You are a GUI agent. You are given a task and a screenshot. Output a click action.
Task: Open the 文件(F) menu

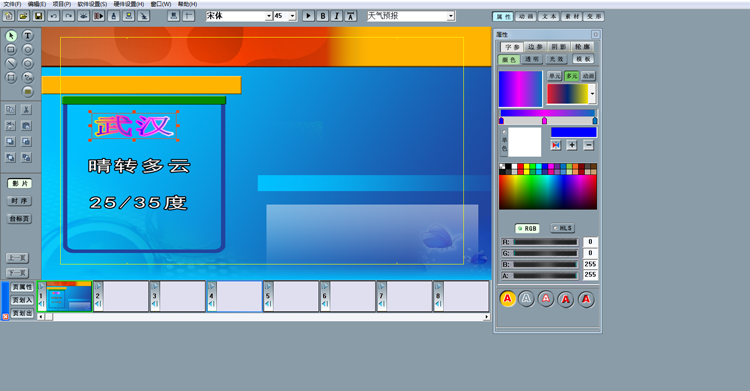(12, 4)
